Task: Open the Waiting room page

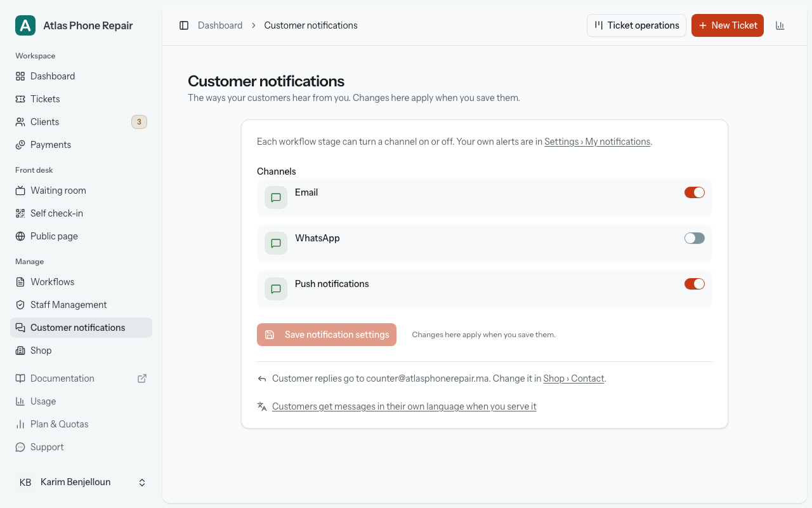Action: [x=81, y=190]
